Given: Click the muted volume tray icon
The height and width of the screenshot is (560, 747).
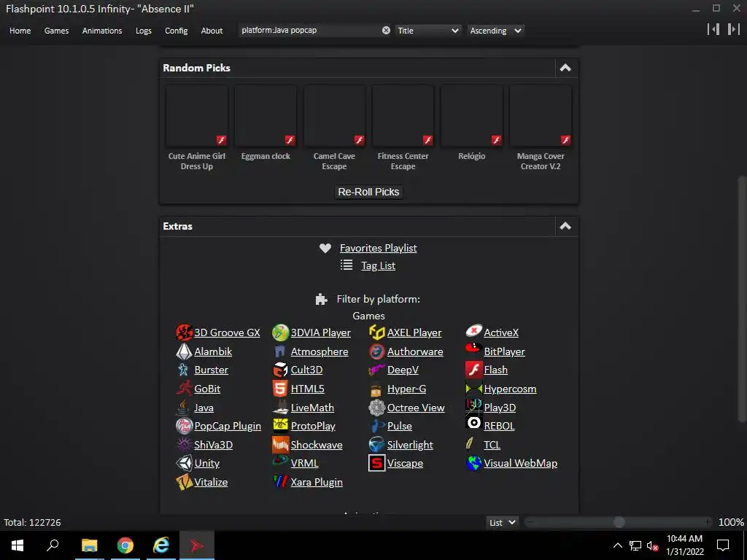Looking at the screenshot, I should point(651,545).
